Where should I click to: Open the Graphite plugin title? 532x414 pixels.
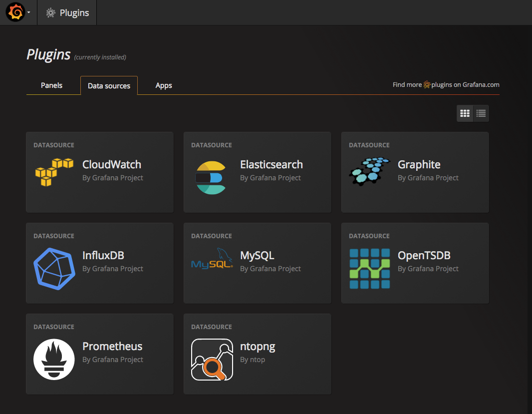(x=419, y=165)
